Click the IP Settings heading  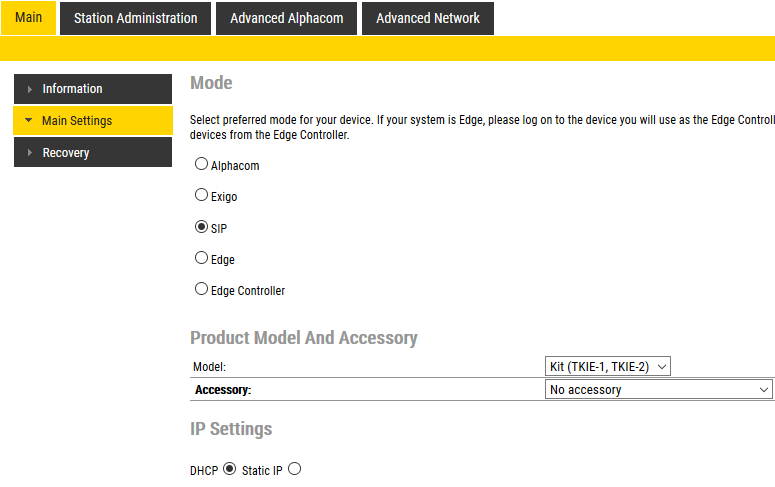coord(231,429)
